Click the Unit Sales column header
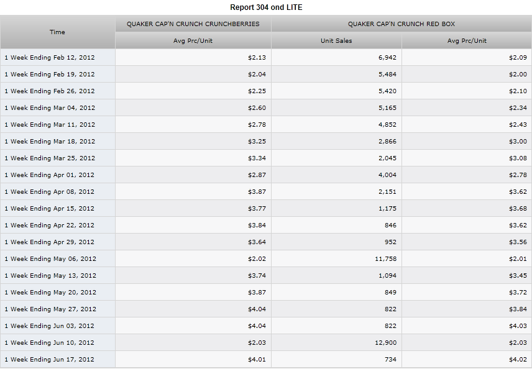The width and height of the screenshot is (532, 392). click(336, 41)
